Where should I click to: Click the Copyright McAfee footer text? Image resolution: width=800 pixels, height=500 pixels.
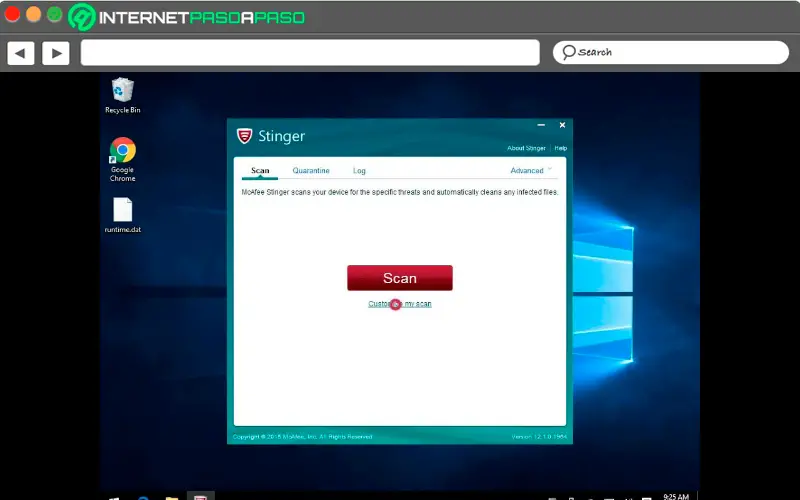pyautogui.click(x=303, y=437)
